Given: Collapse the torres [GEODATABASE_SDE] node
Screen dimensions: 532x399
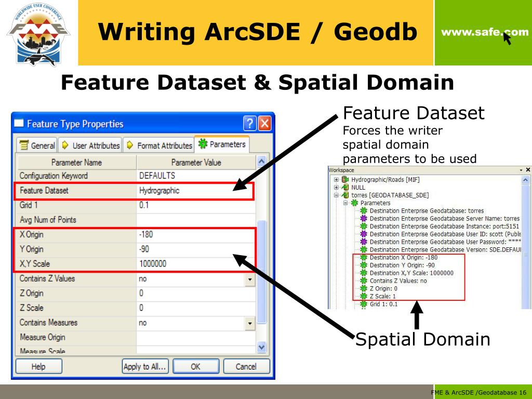Looking at the screenshot, I should coord(336,195).
